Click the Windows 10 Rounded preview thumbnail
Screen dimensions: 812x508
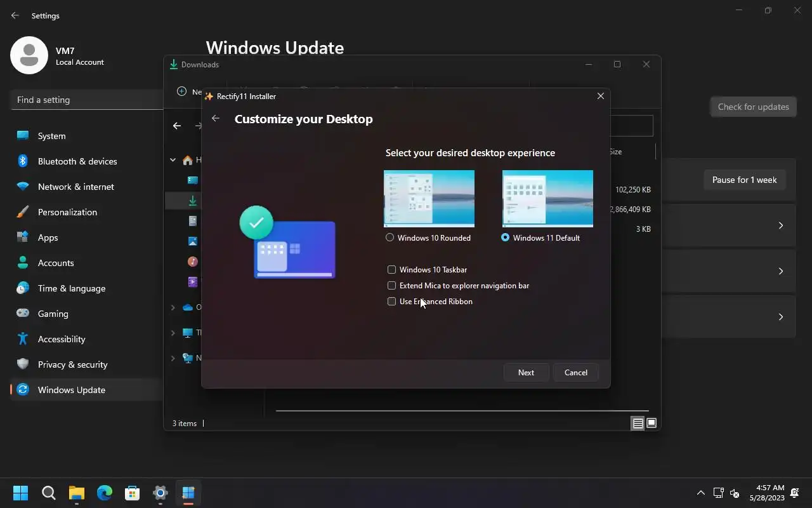pos(429,199)
